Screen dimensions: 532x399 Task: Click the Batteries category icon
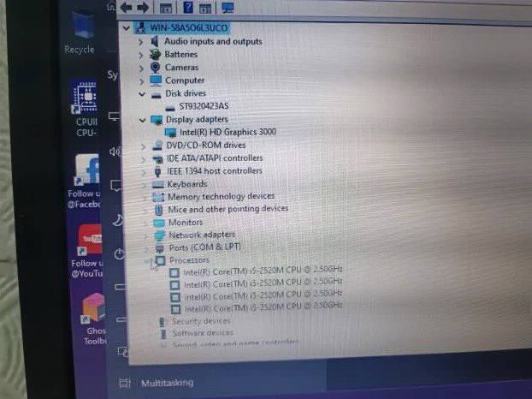155,54
